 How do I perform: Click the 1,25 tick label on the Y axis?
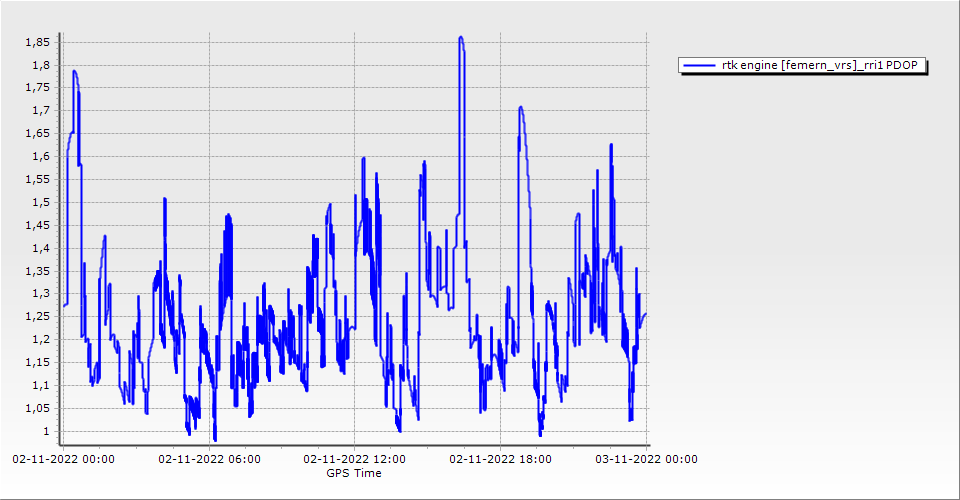tap(39, 317)
